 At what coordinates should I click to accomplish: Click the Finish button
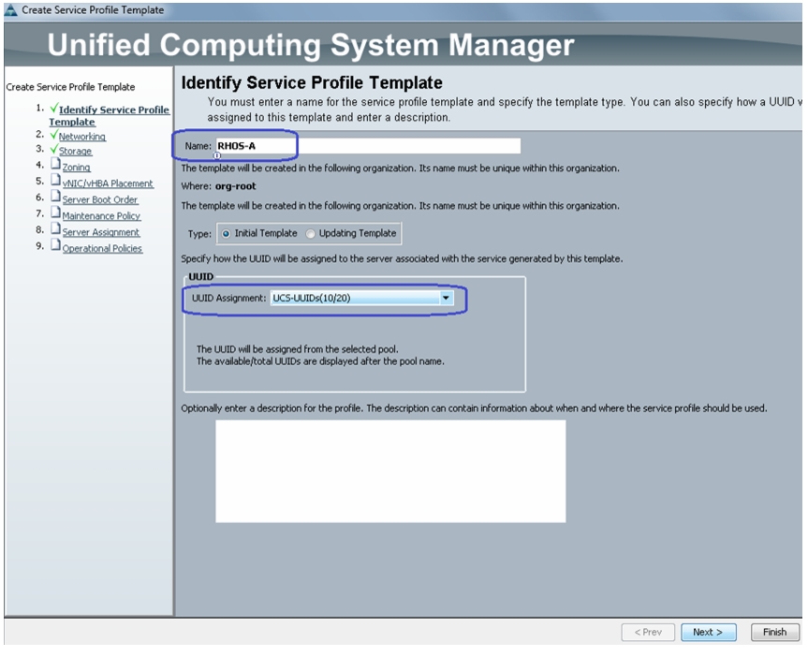(x=774, y=632)
